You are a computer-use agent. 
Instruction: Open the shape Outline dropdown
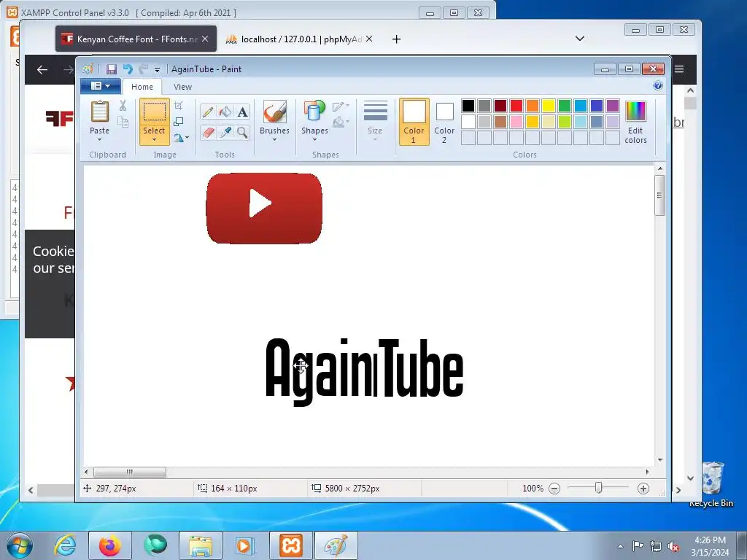[341, 106]
